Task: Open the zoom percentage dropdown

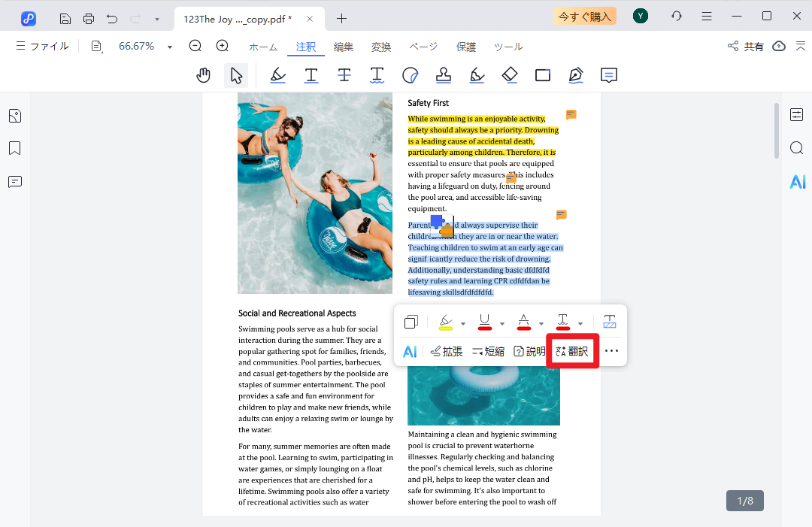Action: click(170, 47)
